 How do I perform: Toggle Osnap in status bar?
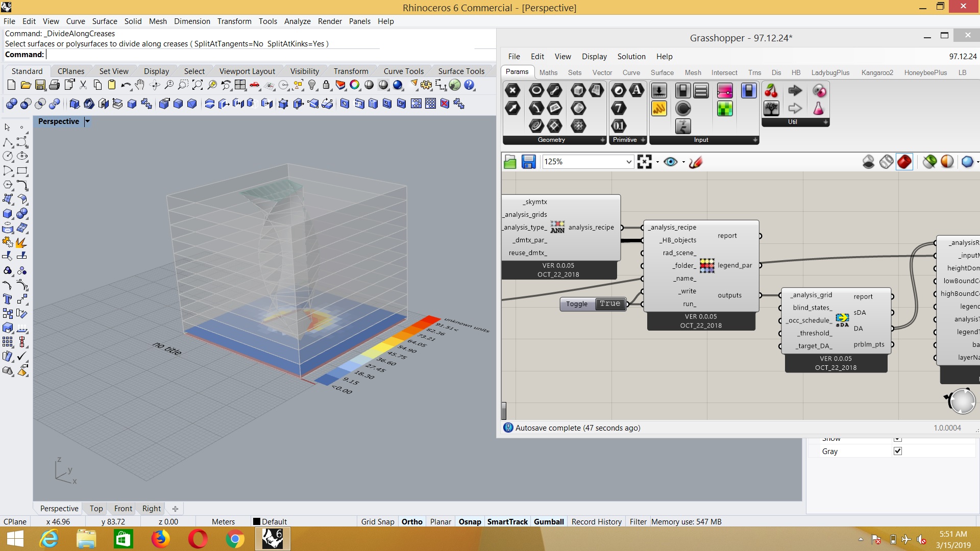click(470, 521)
